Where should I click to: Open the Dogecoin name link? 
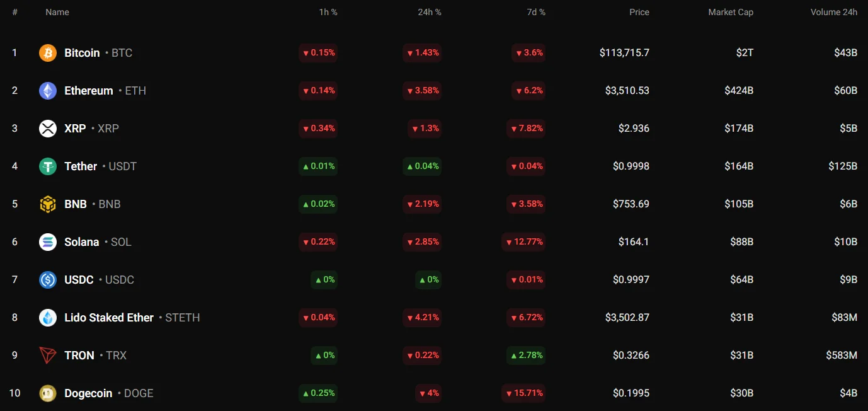pos(88,393)
